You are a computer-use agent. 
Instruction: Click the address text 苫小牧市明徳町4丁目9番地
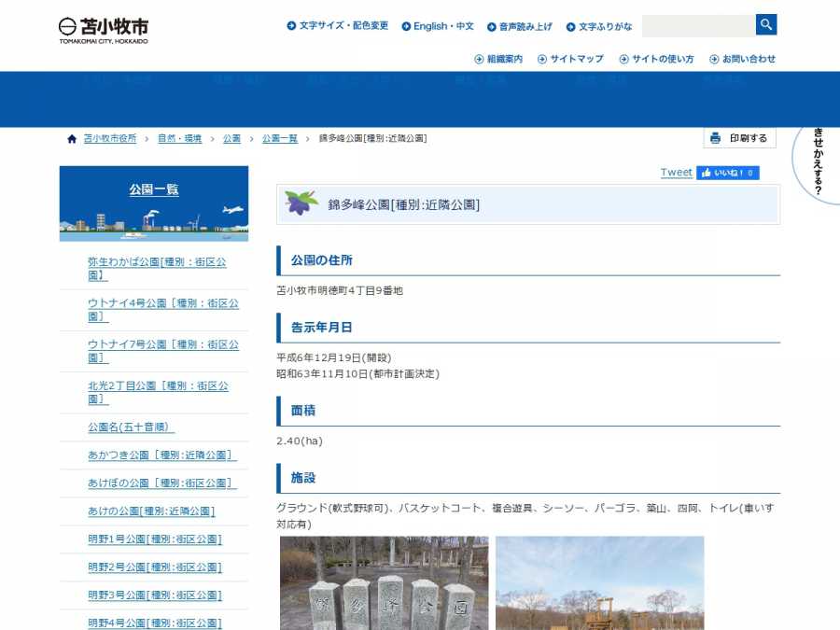340,290
